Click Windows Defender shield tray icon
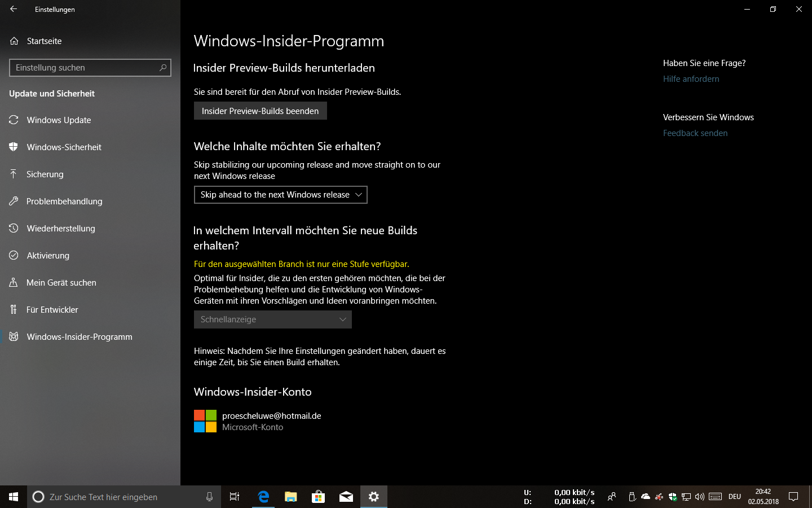Viewport: 812px width, 508px height. tap(673, 497)
